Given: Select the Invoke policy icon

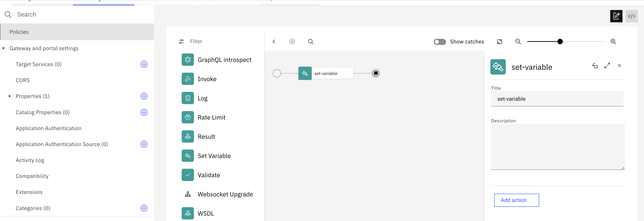Looking at the screenshot, I should 188,79.
